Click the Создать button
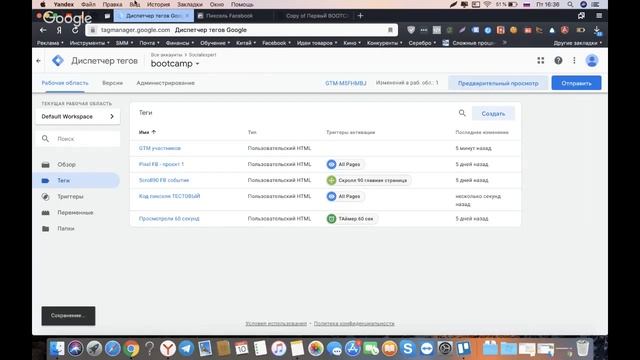 (493, 113)
